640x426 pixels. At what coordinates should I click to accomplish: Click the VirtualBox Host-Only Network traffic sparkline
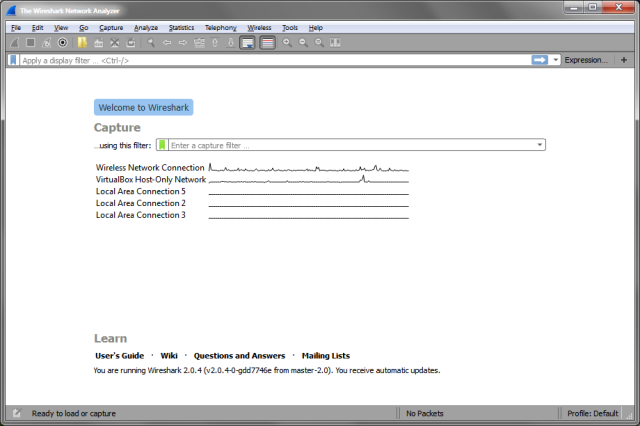pyautogui.click(x=309, y=179)
